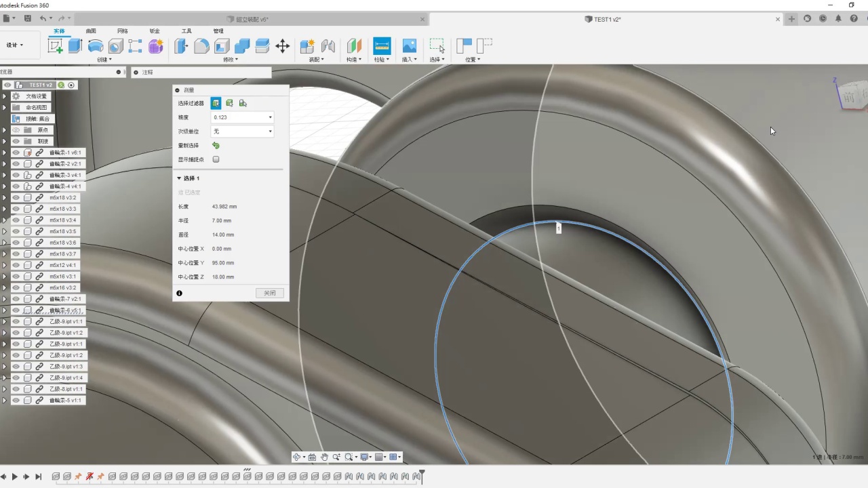Select the Move/Copy tool
Image resolution: width=868 pixels, height=488 pixels.
[283, 46]
